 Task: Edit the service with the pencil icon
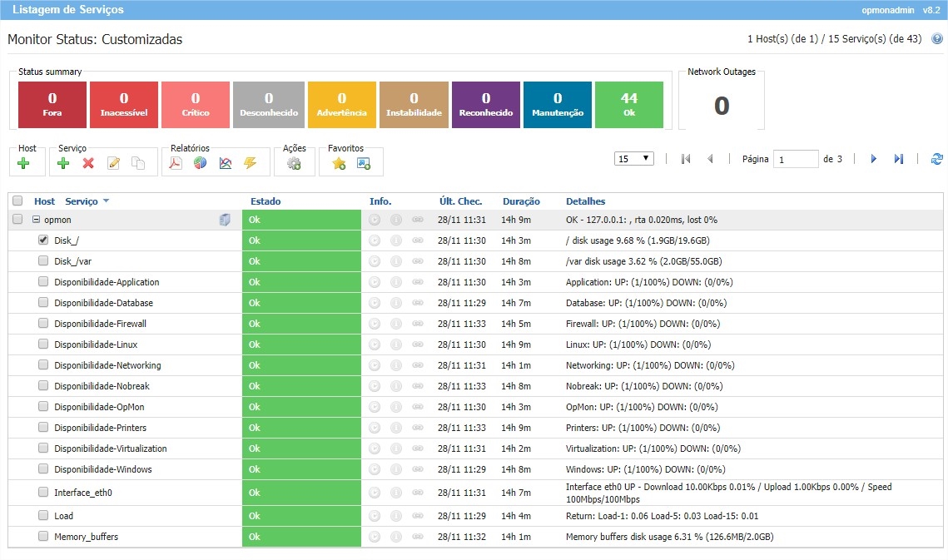coord(114,163)
